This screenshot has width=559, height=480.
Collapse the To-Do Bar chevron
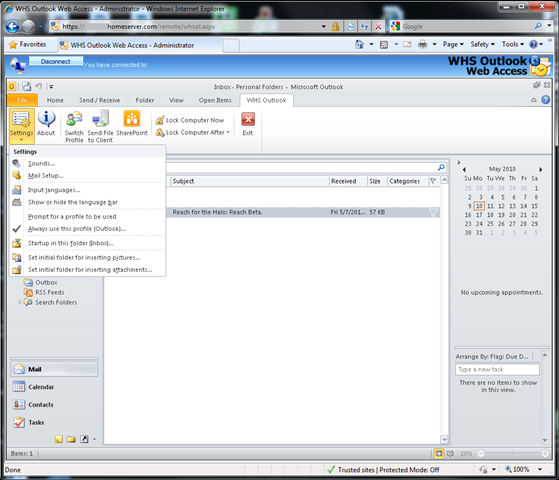tap(459, 162)
